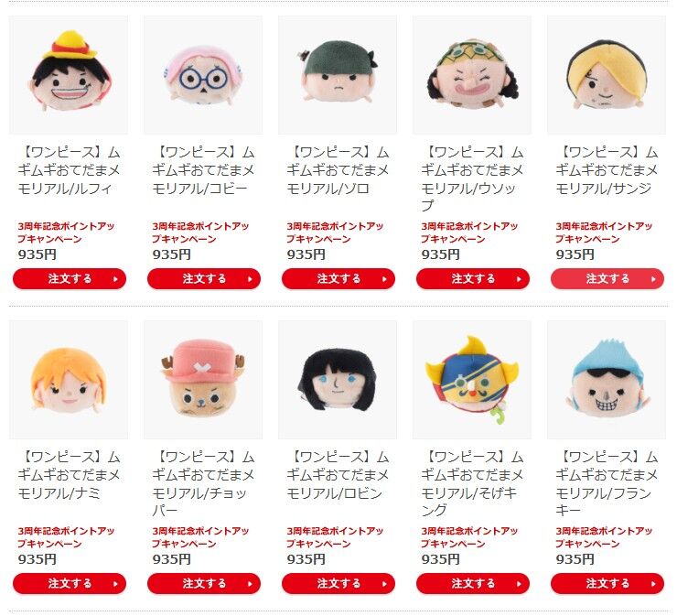The width and height of the screenshot is (677, 616).
Task: Click 注文する button under ナミ
Action: pyautogui.click(x=70, y=583)
